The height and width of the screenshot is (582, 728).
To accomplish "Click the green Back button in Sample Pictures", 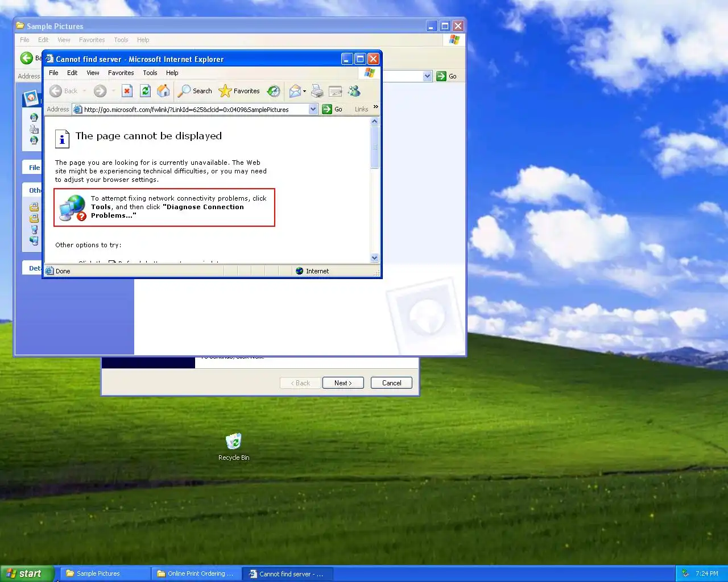I will pos(27,58).
